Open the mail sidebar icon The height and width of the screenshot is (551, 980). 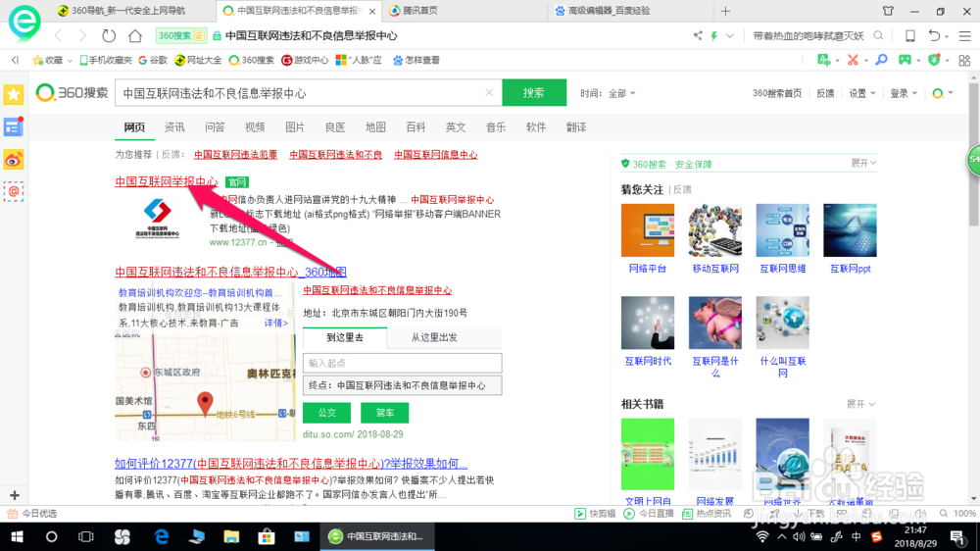point(14,191)
